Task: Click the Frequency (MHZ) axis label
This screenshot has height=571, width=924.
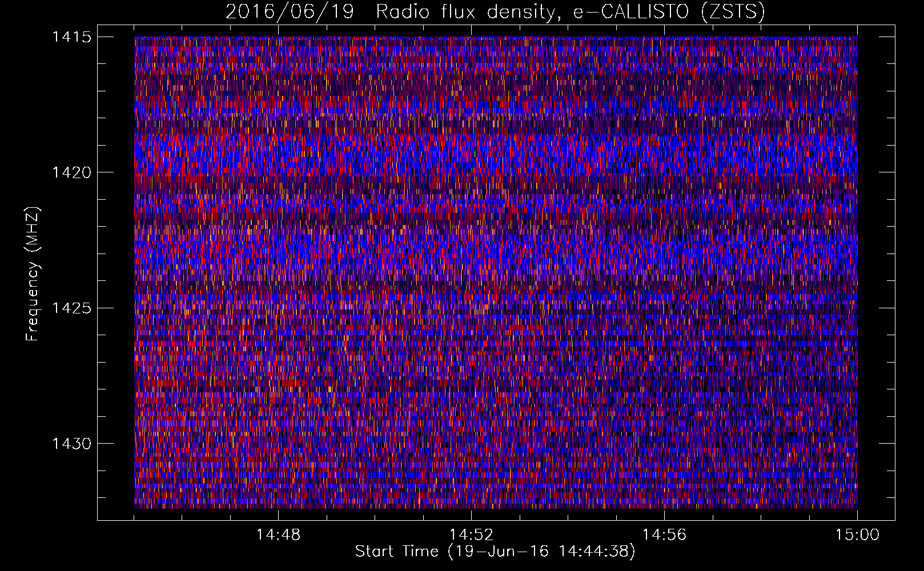Action: (x=33, y=274)
